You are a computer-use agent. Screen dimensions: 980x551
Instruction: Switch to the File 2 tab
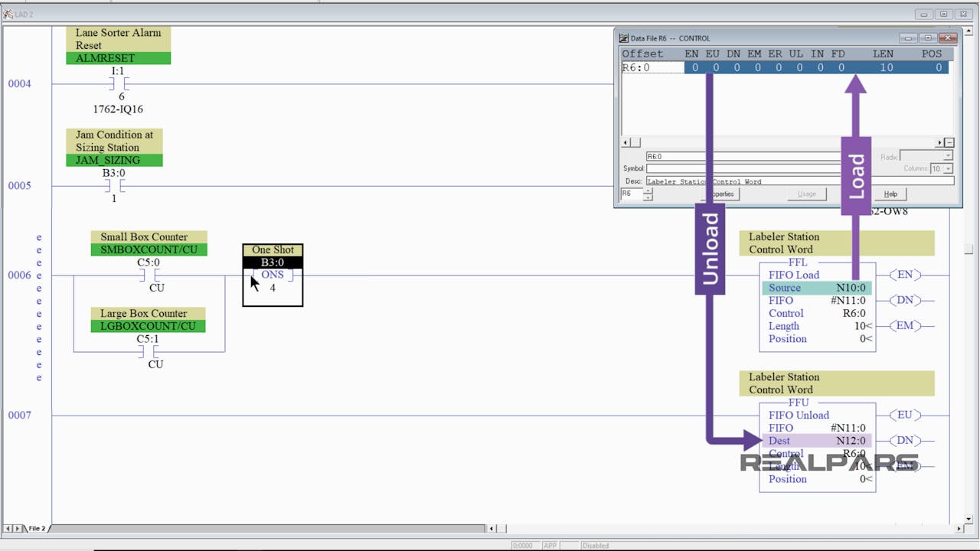pyautogui.click(x=37, y=528)
